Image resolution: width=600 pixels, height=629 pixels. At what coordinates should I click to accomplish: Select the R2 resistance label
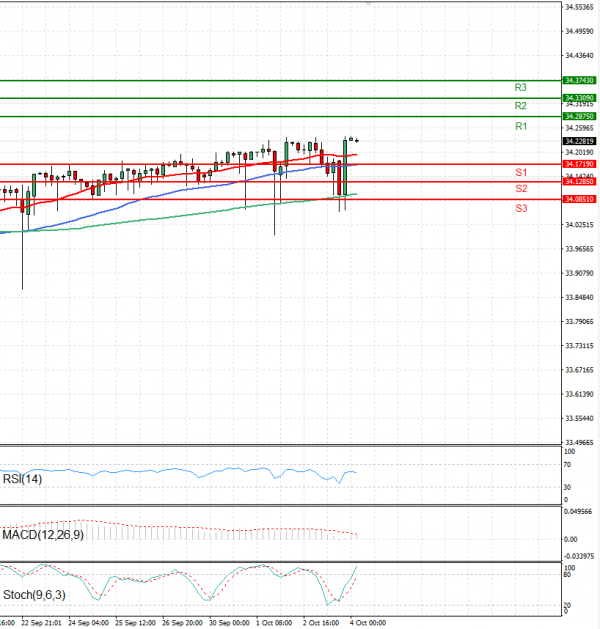click(x=520, y=106)
